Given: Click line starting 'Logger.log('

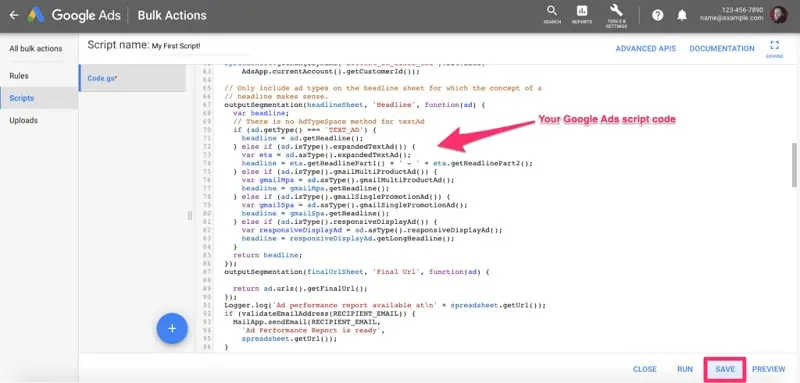Looking at the screenshot, I should coord(385,305).
